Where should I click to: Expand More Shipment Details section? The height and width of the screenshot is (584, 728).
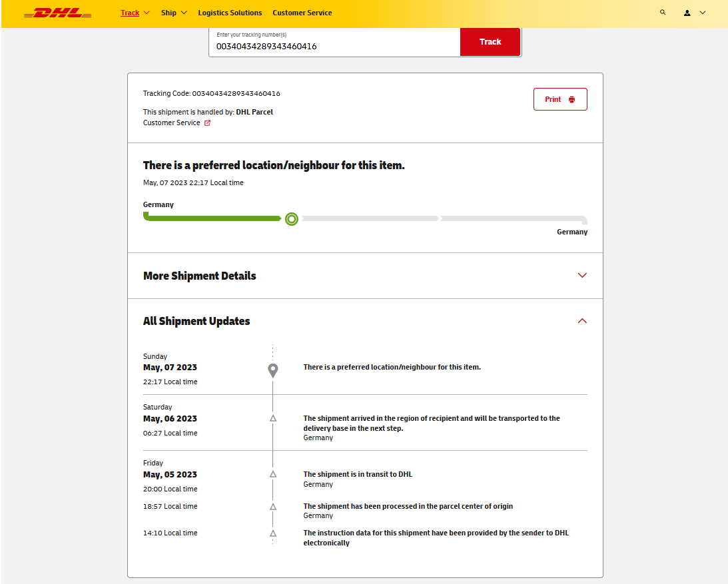[x=582, y=276]
